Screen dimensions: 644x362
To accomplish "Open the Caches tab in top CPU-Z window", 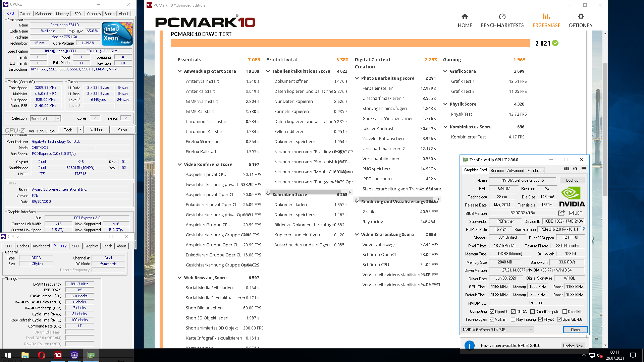I will click(25, 14).
